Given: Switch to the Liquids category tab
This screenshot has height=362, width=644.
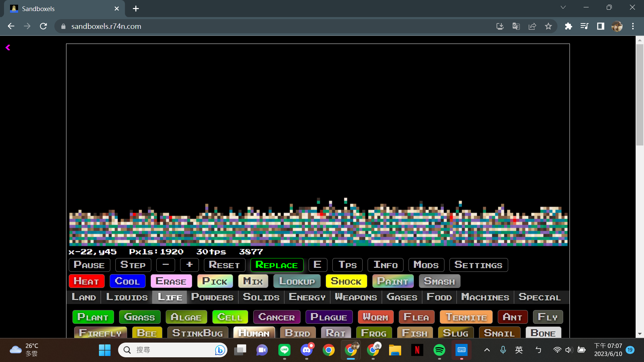Looking at the screenshot, I should coord(127,297).
